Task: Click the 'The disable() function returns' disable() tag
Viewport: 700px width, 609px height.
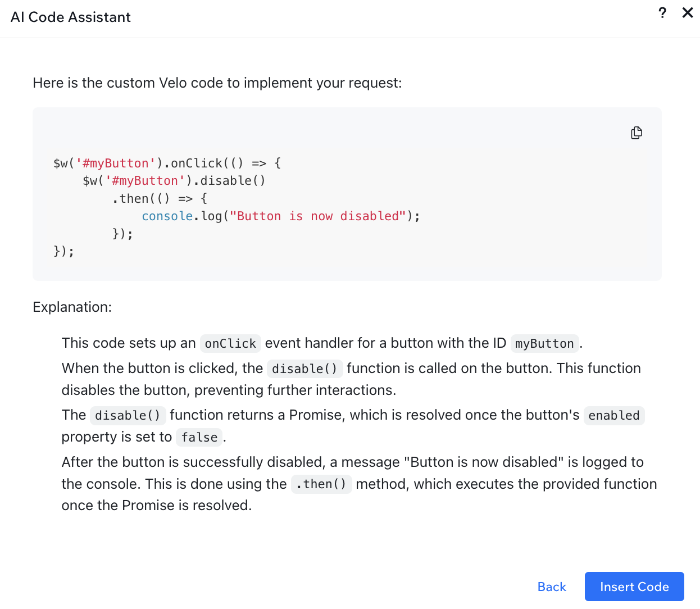Action: point(128,415)
